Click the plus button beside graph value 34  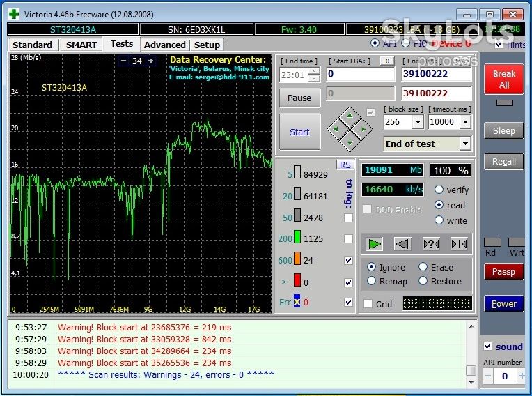coord(151,61)
